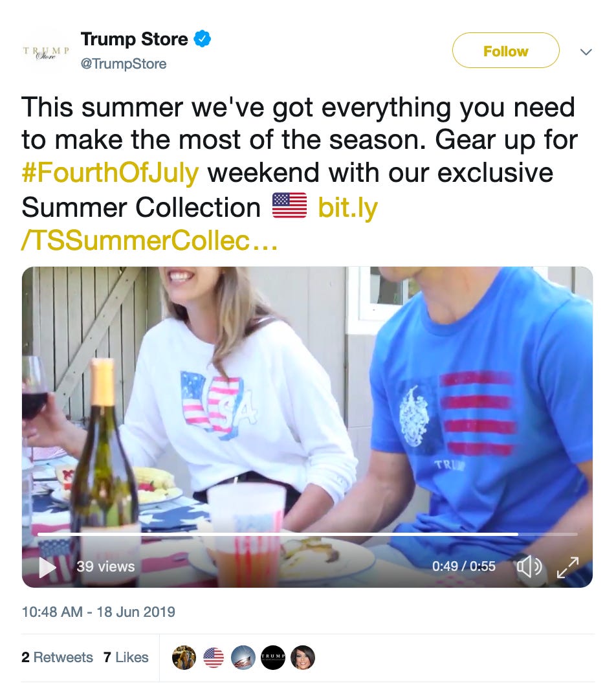The width and height of the screenshot is (616, 690).
Task: Click the @TrumpStore handle
Action: coord(123,63)
